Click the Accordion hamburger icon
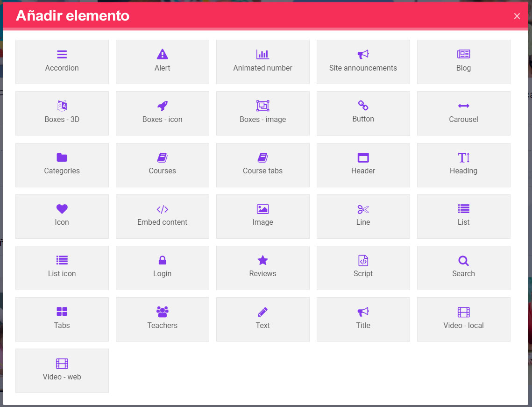The image size is (532, 407). point(62,55)
